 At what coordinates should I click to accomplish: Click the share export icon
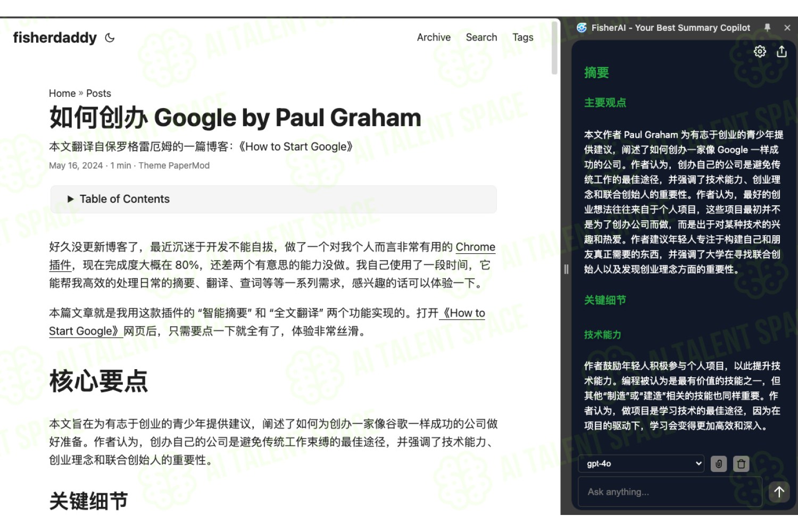point(782,51)
